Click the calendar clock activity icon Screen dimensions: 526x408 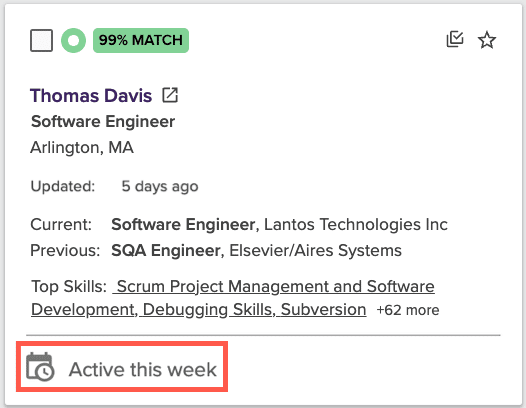coord(40,367)
